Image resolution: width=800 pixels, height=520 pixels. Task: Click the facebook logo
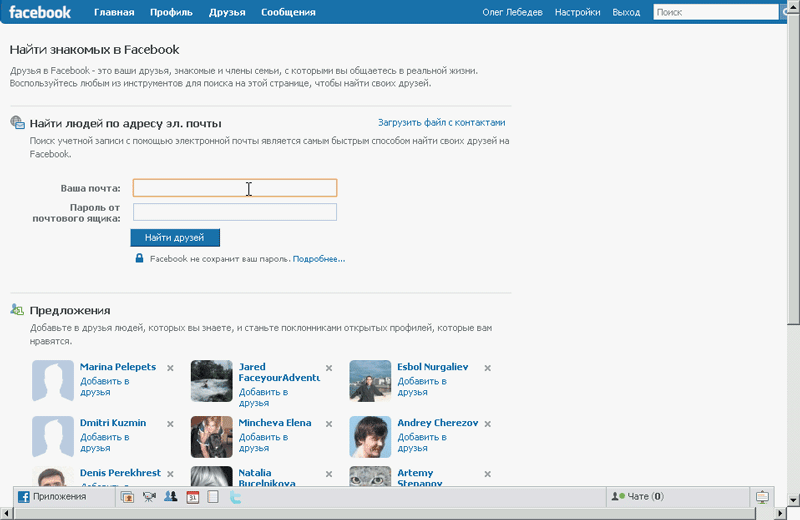(x=39, y=12)
